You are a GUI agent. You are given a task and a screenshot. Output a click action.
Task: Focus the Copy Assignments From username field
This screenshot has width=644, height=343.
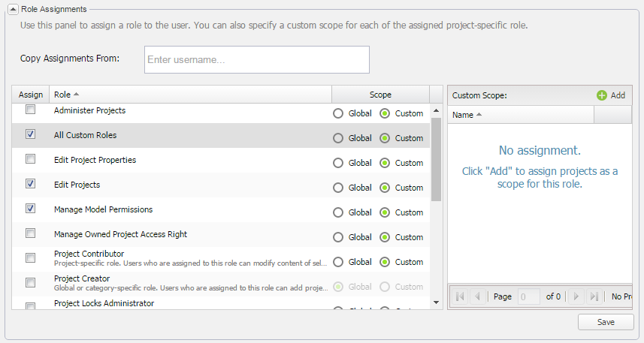[x=256, y=60]
